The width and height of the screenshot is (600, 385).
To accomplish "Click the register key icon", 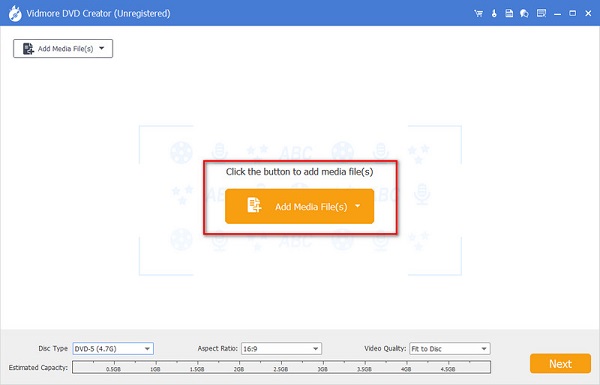I will (494, 14).
